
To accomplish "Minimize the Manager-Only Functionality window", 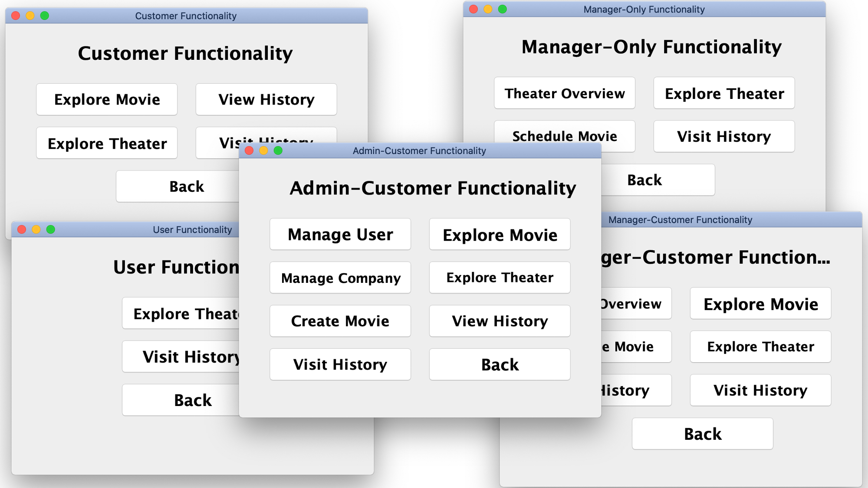I will (488, 9).
